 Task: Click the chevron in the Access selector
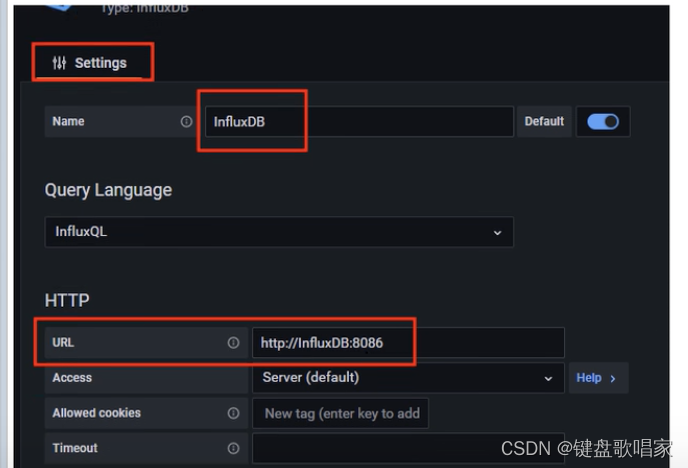548,379
